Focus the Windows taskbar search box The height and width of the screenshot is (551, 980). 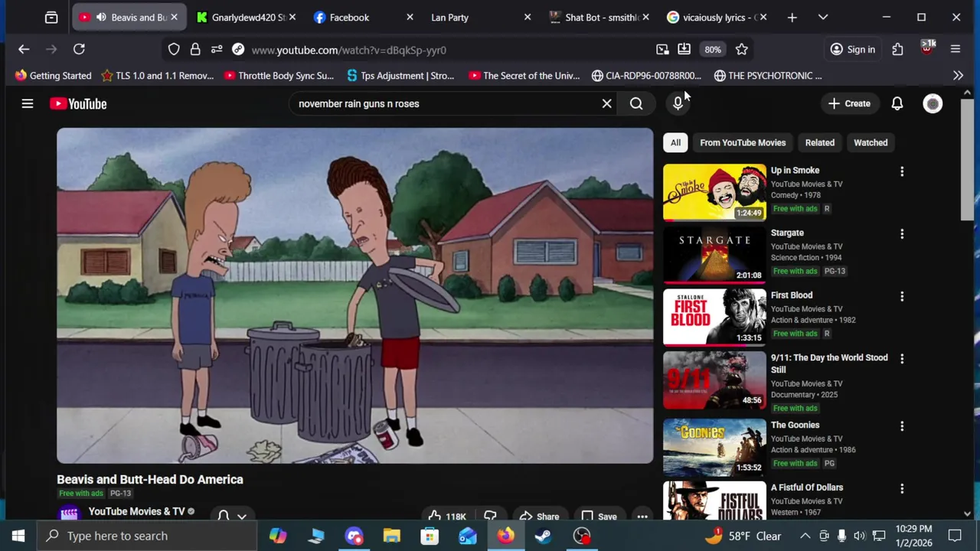[149, 536]
